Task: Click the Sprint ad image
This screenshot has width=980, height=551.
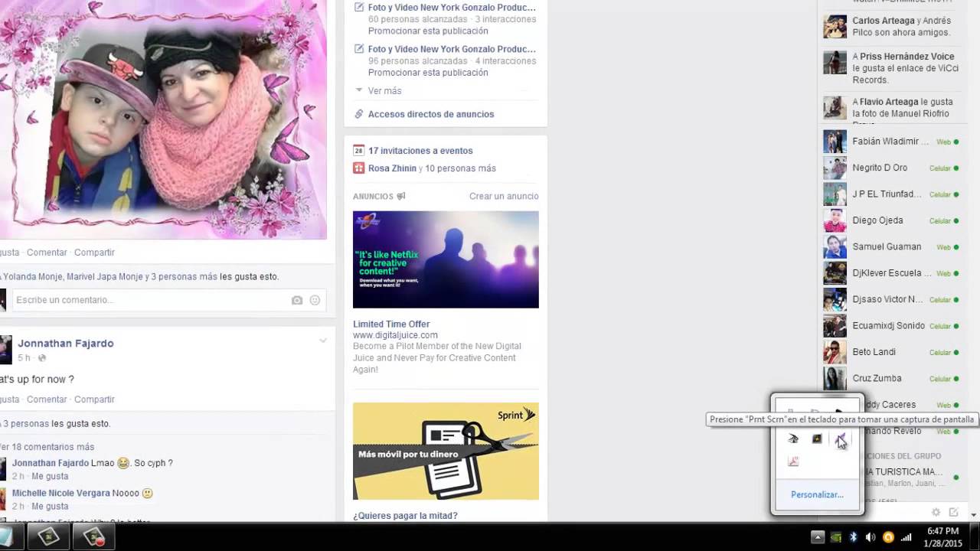Action: pyautogui.click(x=446, y=452)
